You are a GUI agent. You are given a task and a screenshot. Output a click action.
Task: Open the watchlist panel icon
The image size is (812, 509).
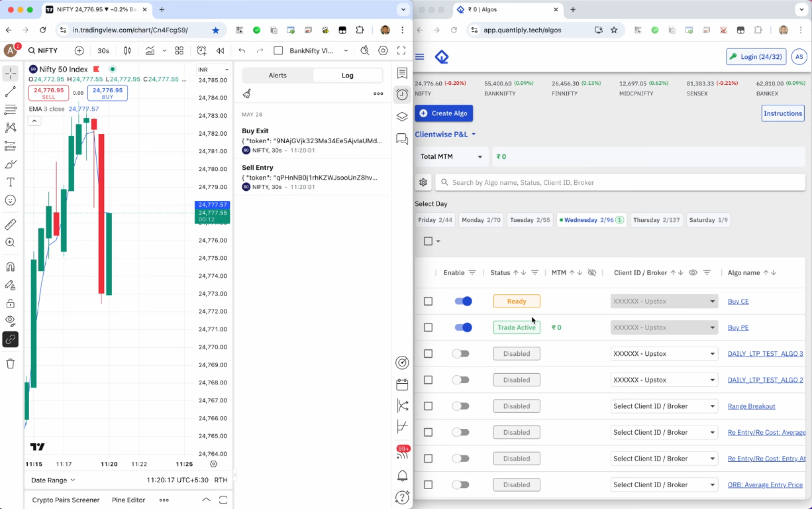click(x=402, y=73)
